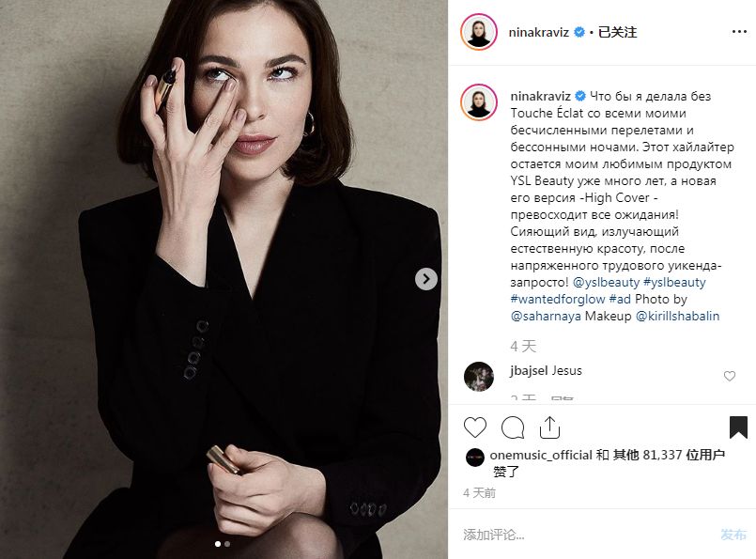The width and height of the screenshot is (756, 559).
Task: Click ninakraviz avatar beside the caption
Action: [478, 101]
